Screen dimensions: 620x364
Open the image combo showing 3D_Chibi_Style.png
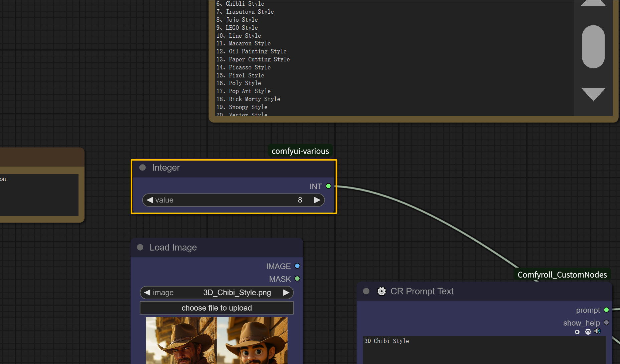coord(217,293)
